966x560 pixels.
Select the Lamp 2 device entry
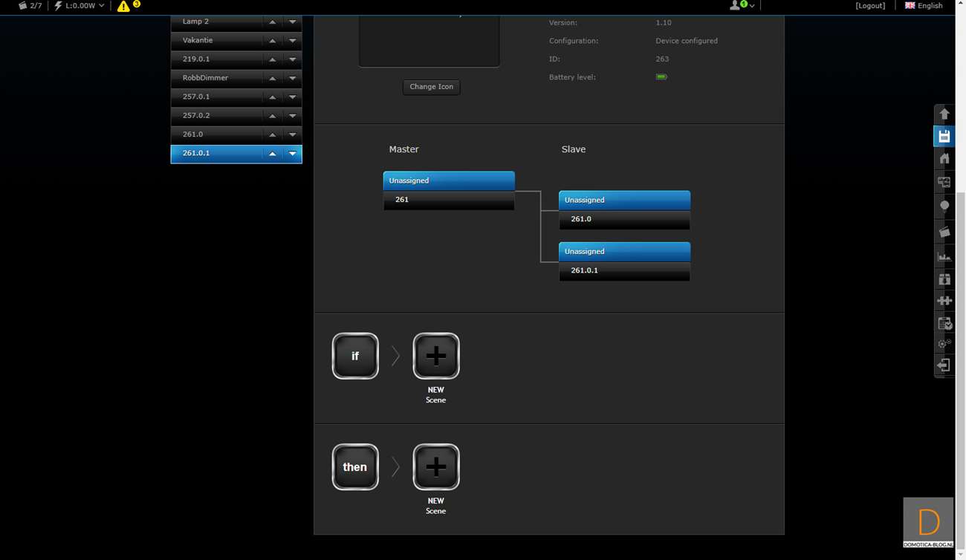click(x=215, y=22)
